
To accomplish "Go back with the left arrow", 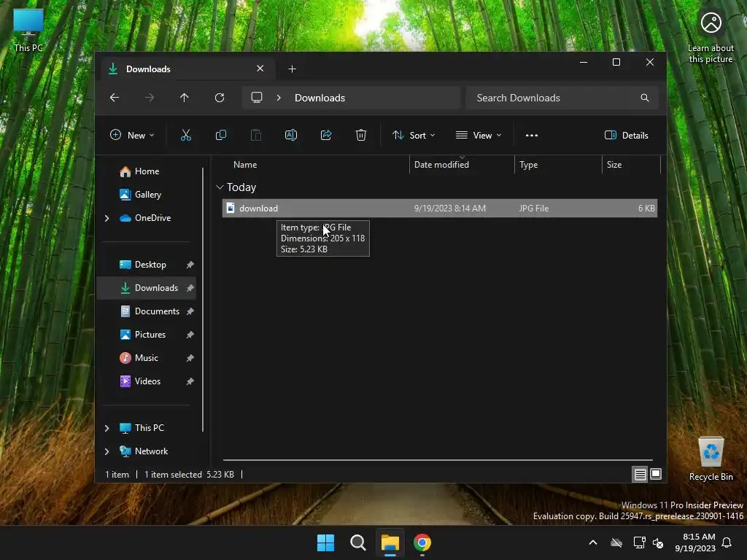I will [x=115, y=98].
